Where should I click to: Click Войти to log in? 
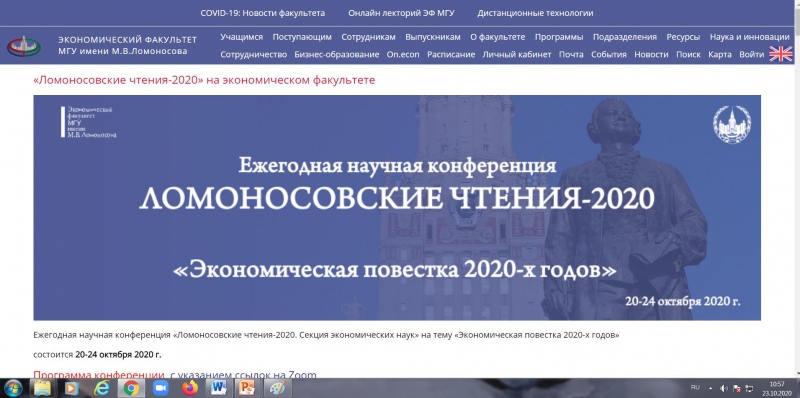click(752, 55)
